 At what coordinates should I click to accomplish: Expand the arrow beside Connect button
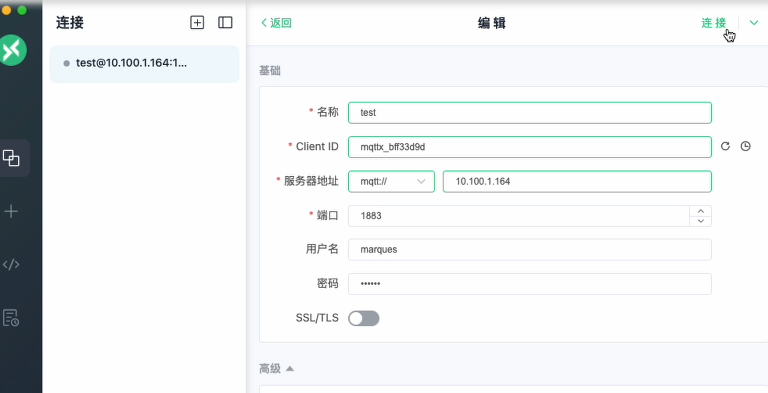(754, 23)
